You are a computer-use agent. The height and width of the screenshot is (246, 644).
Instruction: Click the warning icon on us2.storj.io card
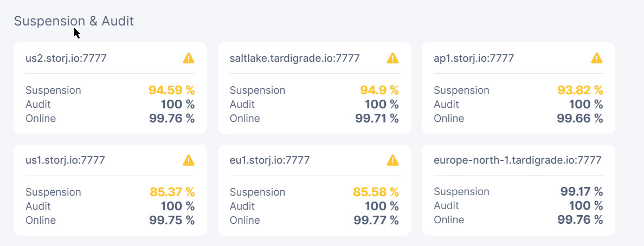[x=189, y=59]
